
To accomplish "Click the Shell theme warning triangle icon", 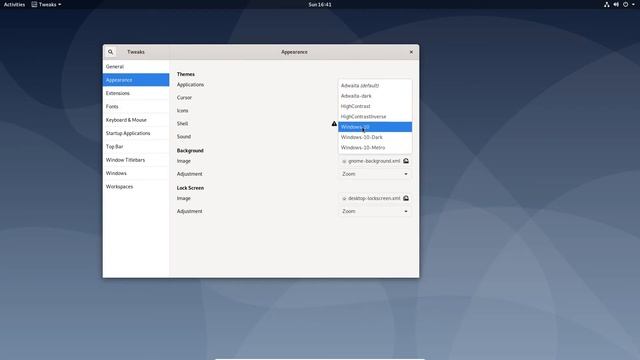I will tap(334, 124).
